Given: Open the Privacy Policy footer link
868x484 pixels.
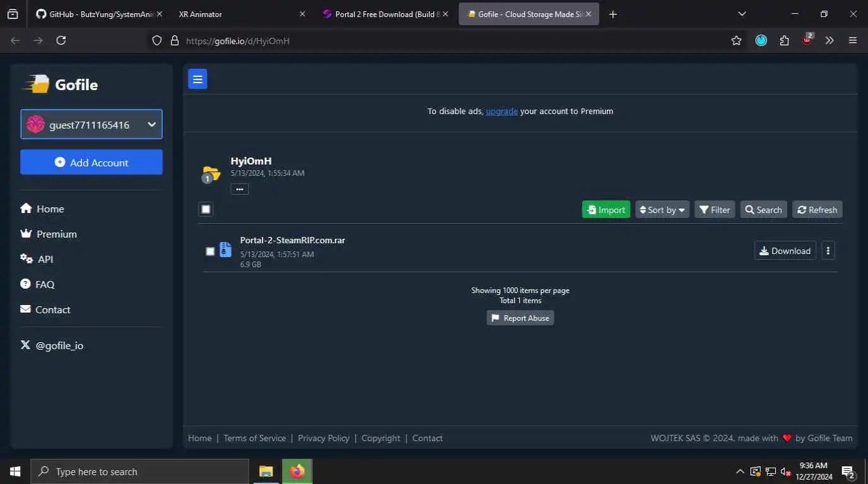Looking at the screenshot, I should point(324,438).
